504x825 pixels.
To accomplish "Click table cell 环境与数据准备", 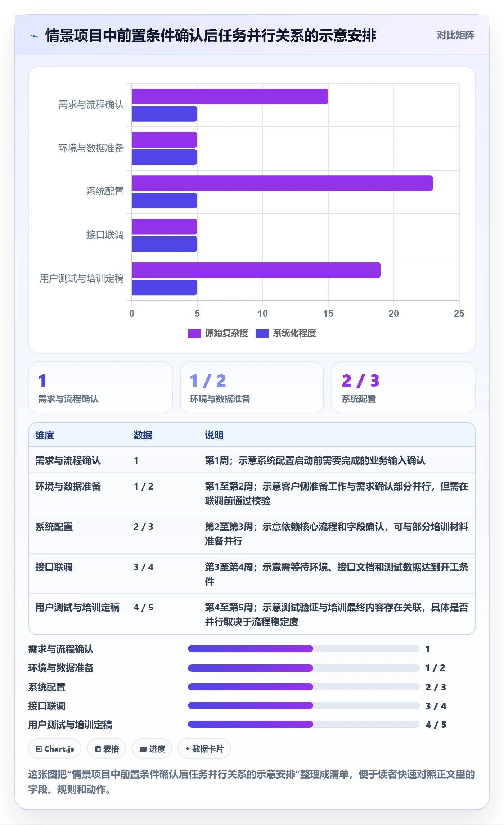I will [x=68, y=486].
